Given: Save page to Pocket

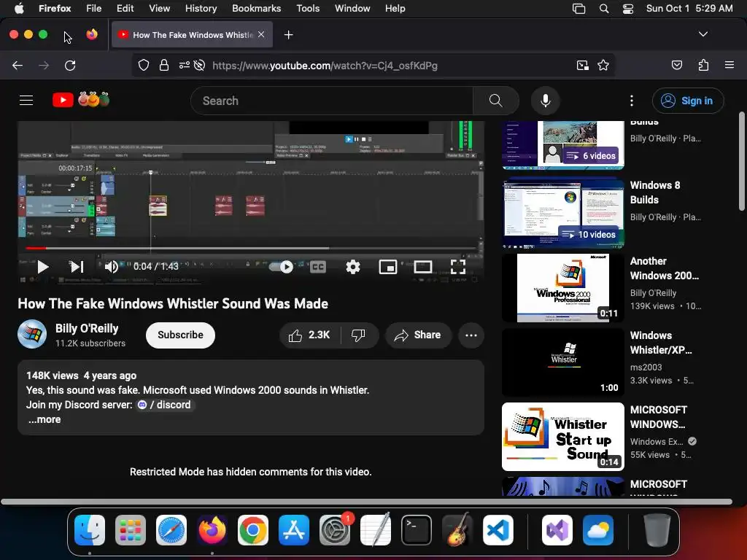Looking at the screenshot, I should 676,66.
